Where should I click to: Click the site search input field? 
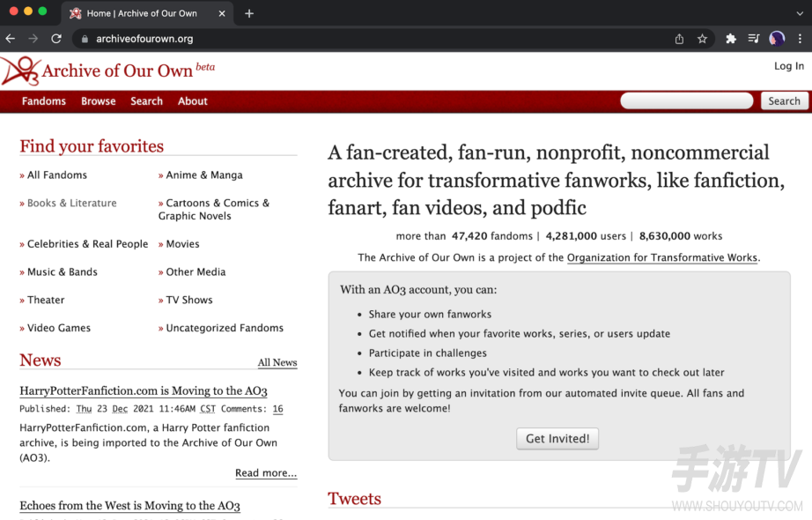click(687, 100)
